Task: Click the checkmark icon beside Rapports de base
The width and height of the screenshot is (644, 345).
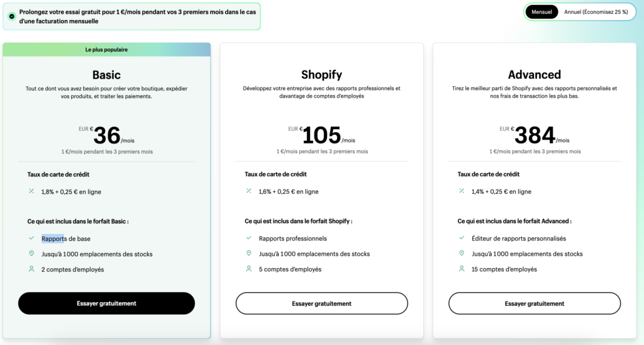Action: (x=31, y=238)
